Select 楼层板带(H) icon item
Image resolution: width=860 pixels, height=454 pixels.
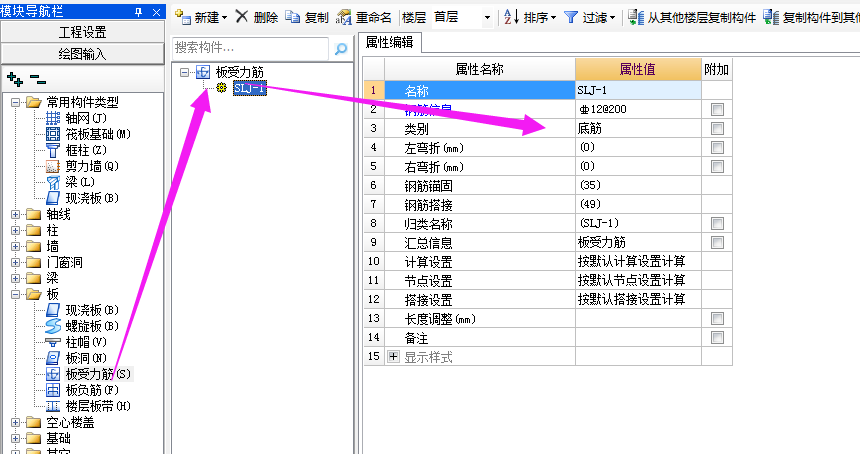coord(53,406)
